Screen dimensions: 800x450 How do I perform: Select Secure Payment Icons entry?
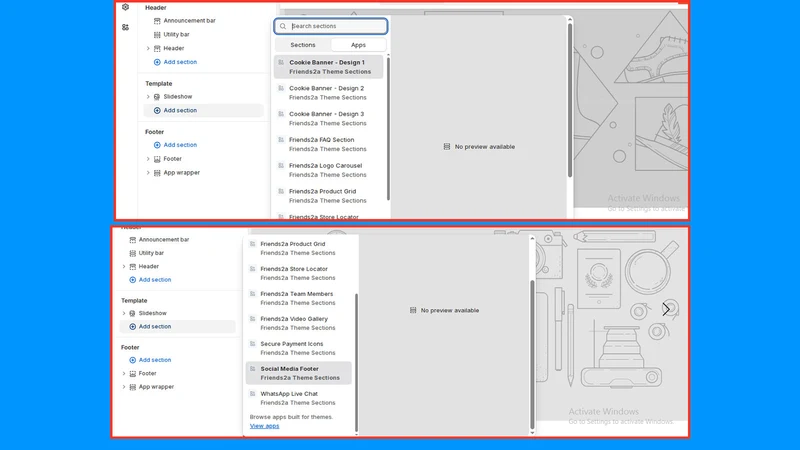299,348
